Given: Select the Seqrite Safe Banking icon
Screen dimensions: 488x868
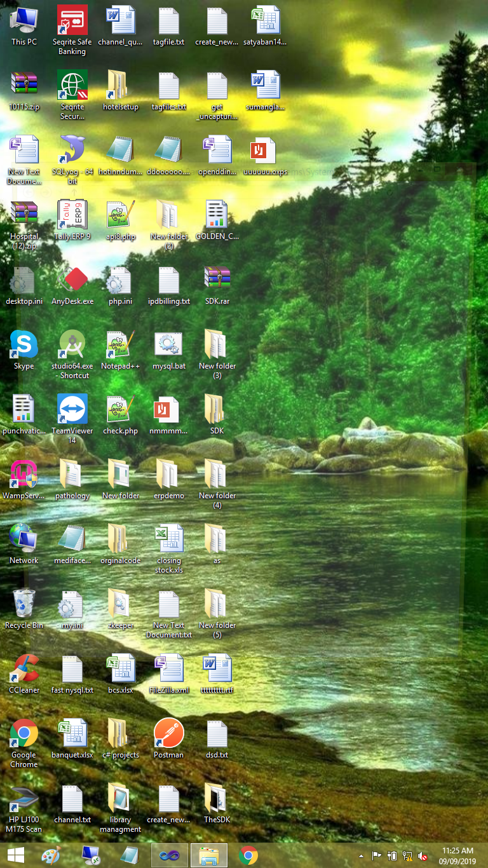Looking at the screenshot, I should [72, 21].
